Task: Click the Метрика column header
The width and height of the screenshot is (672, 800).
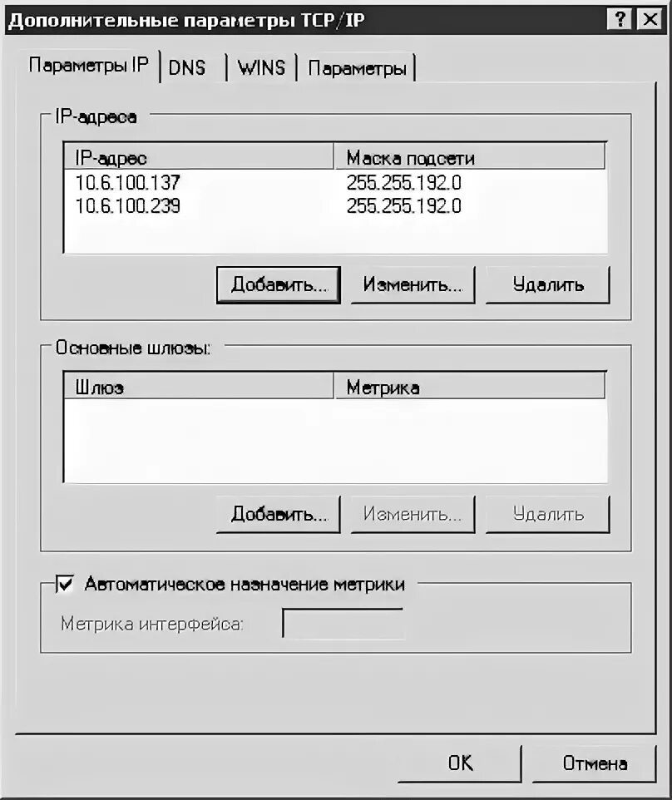Action: pos(469,388)
